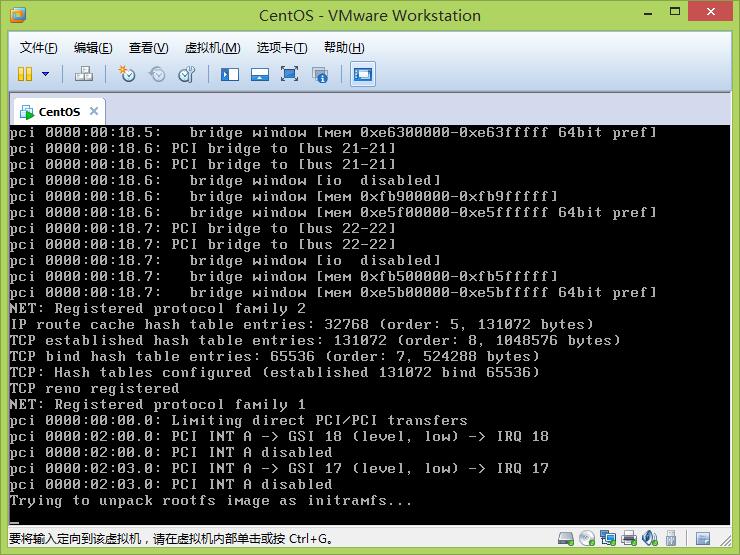Close the CentOS tab

tap(94, 111)
